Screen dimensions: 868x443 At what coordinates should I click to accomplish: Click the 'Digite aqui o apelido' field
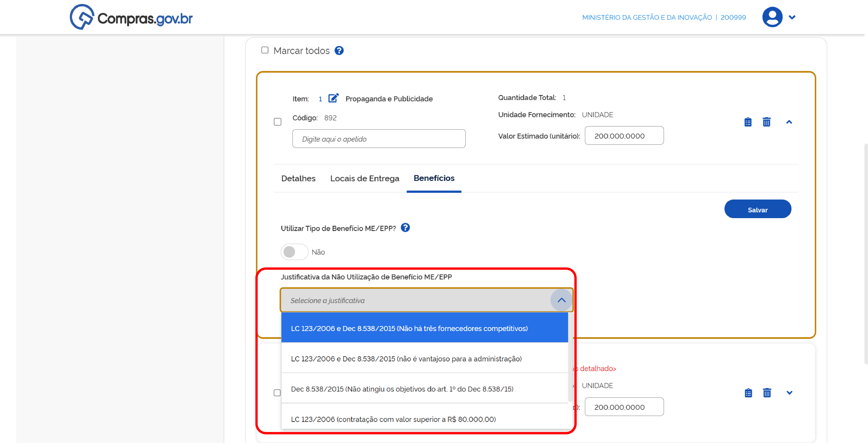click(379, 139)
